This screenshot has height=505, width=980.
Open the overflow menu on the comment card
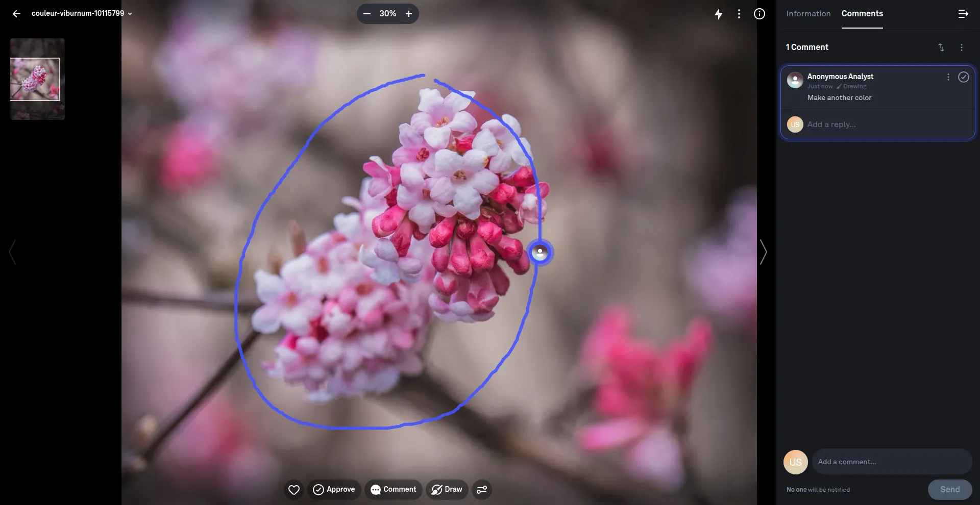click(948, 77)
